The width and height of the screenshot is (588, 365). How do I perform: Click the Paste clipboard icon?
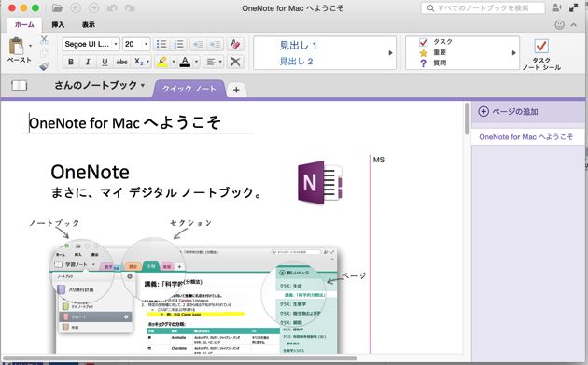point(17,47)
